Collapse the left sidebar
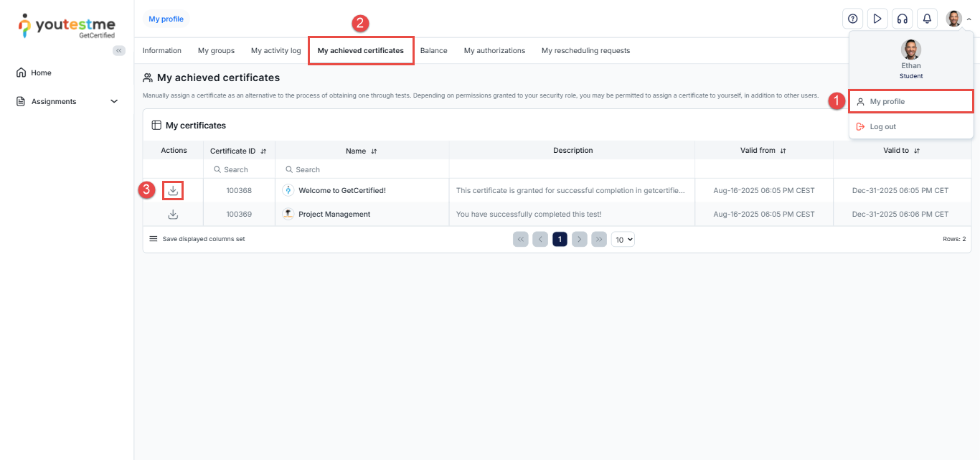The width and height of the screenshot is (980, 460). pyautogui.click(x=119, y=50)
